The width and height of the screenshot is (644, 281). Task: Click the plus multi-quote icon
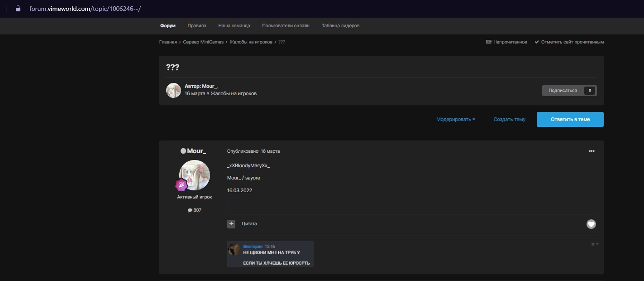tap(231, 224)
